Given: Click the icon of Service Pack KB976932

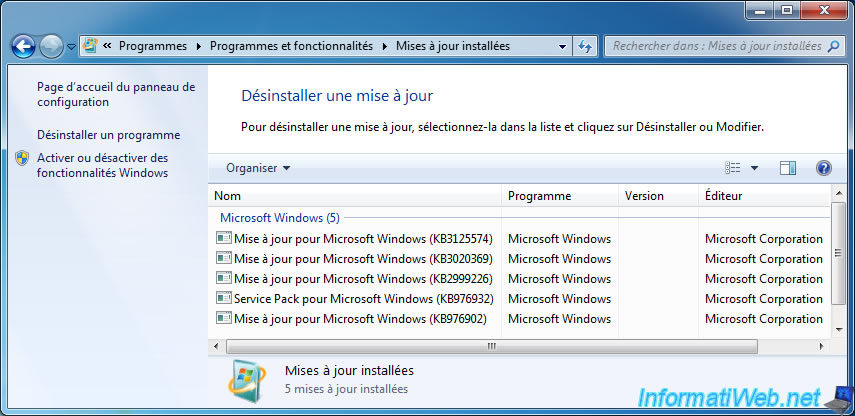Looking at the screenshot, I should [224, 298].
